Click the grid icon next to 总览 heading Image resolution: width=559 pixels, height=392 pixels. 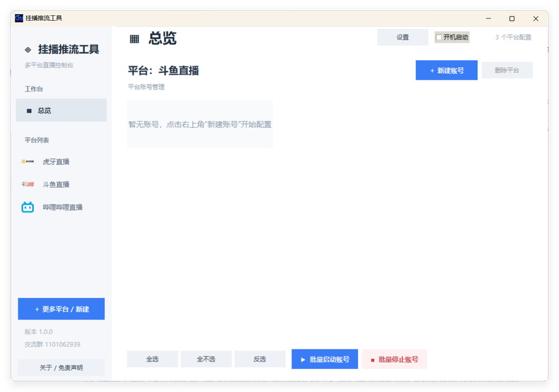click(x=134, y=39)
